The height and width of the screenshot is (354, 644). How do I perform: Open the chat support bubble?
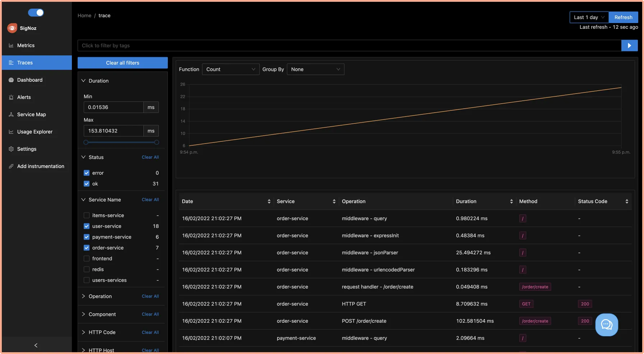click(607, 325)
